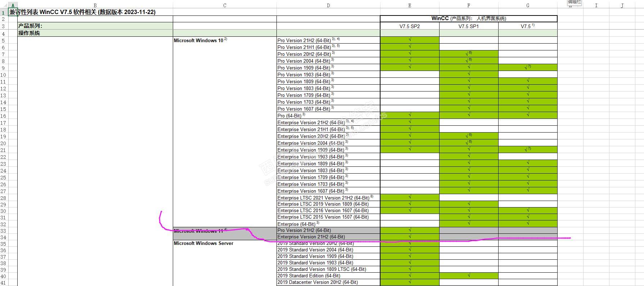Select "2019 Standard Version 1903 (64-Bit)" cell
Viewport: 644px width, 286px height.
(328, 263)
